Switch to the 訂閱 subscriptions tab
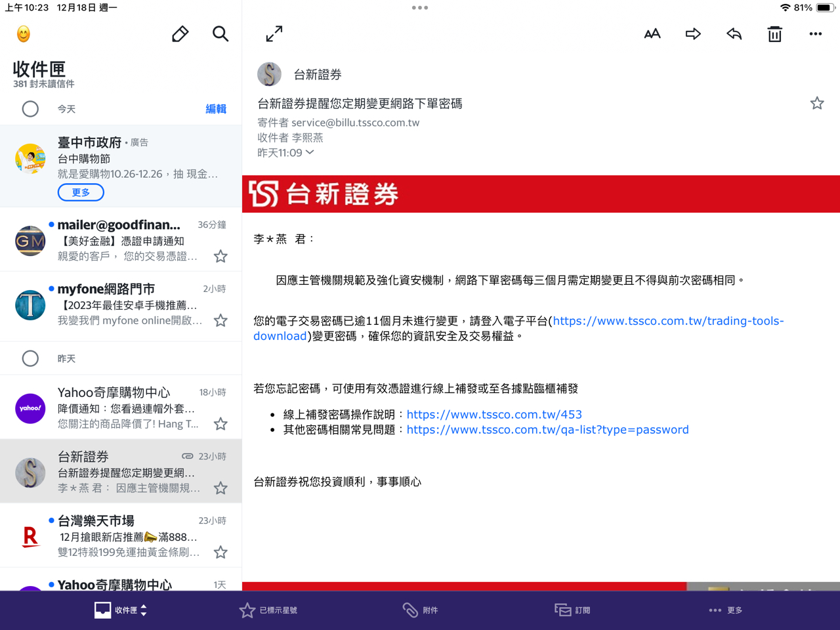The height and width of the screenshot is (630, 840). (572, 610)
